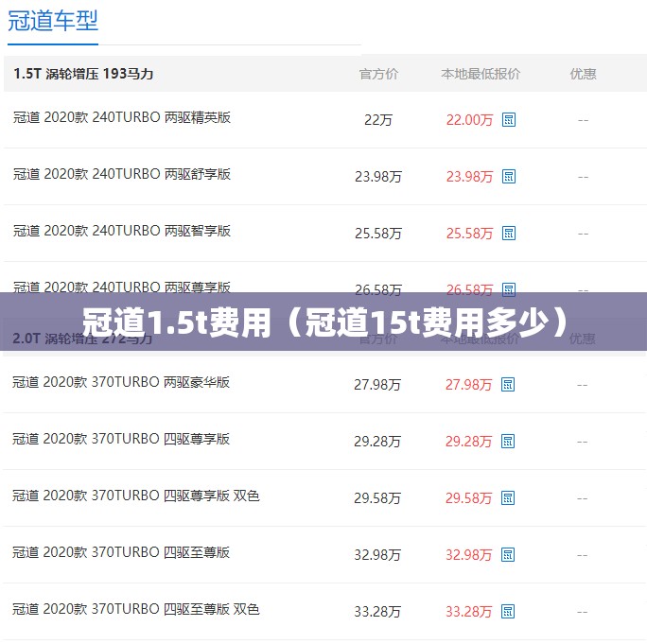Viewport: 647px width, 644px height.
Task: Click calculator icon for 32.98万 price
Action: (x=508, y=555)
